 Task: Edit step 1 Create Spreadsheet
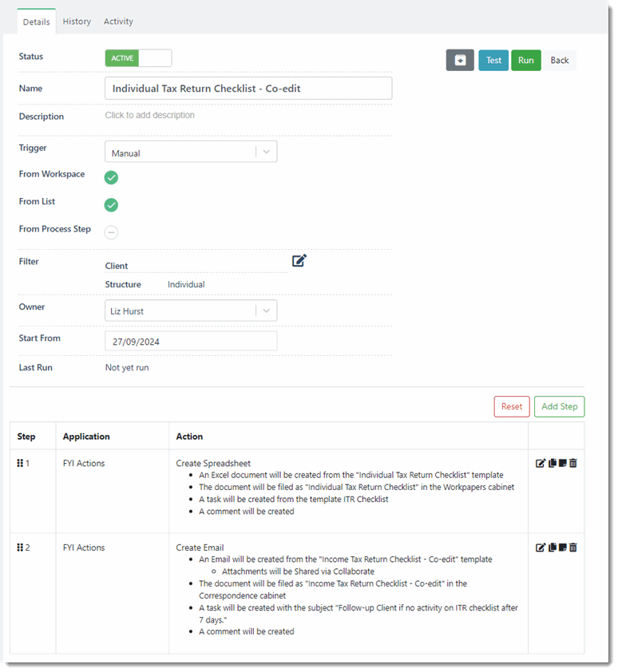[x=541, y=463]
